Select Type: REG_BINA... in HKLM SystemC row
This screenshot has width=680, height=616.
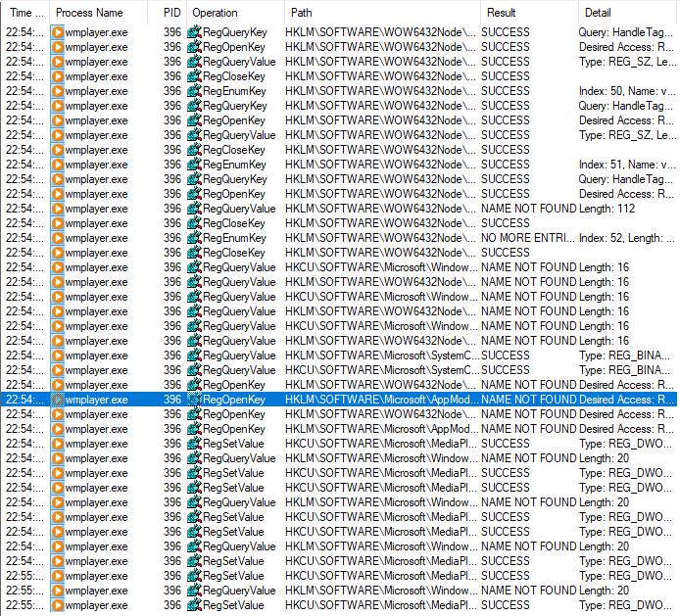tap(626, 355)
